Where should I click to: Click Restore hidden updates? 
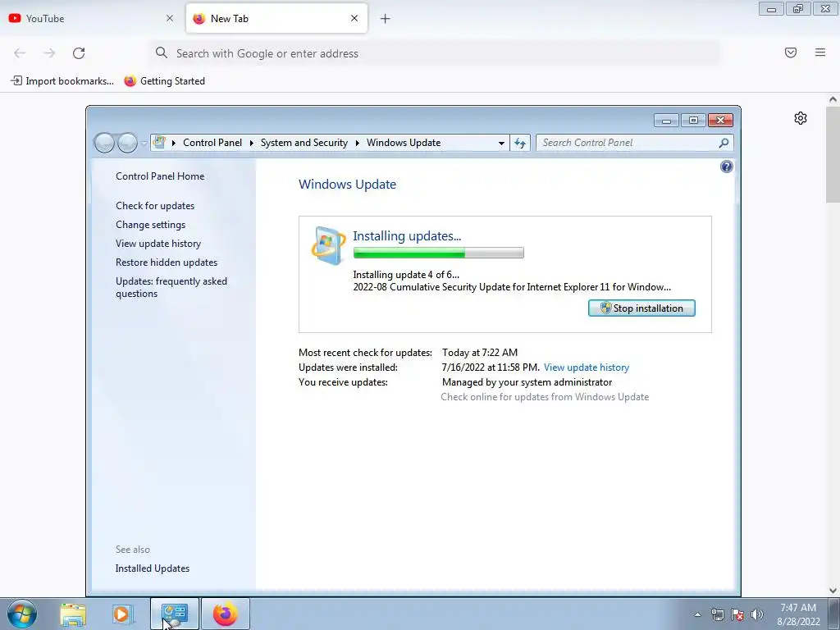click(167, 262)
